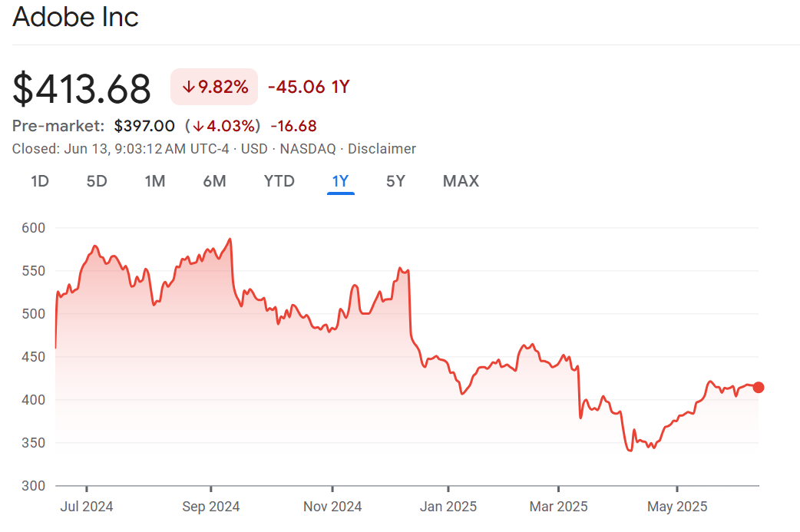
Task: Click the down arrow in the percentage badge
Action: click(x=188, y=88)
